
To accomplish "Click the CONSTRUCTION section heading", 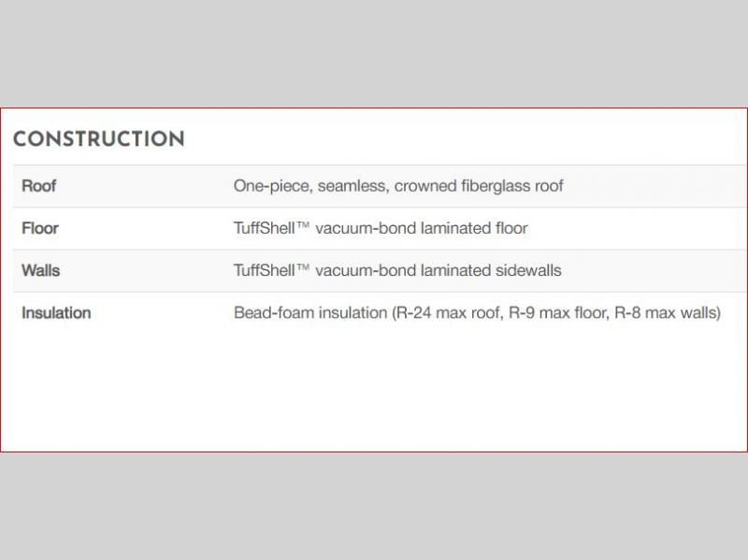I will pyautogui.click(x=98, y=140).
